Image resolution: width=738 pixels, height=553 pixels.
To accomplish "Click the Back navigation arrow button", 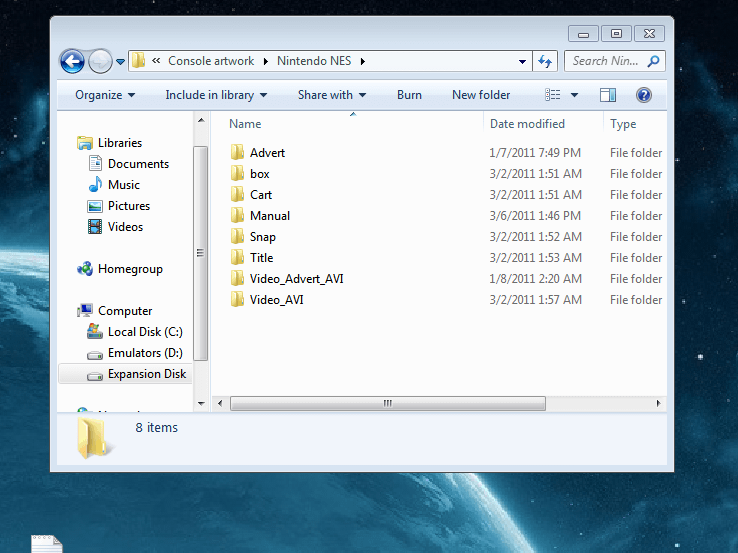I will click(x=72, y=61).
